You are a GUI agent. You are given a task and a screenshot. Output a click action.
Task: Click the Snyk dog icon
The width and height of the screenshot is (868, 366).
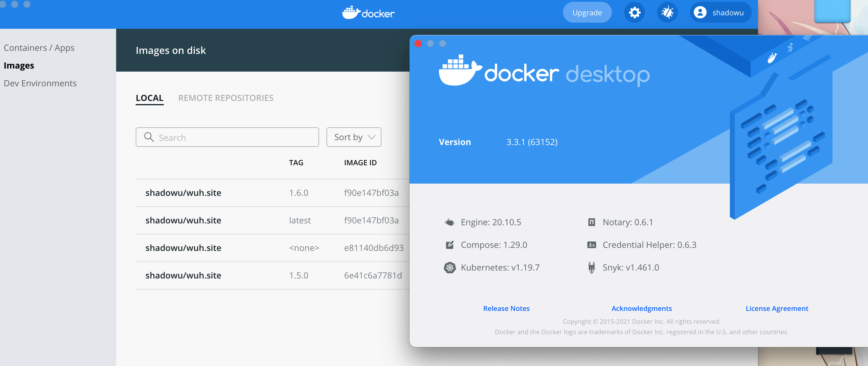[591, 267]
